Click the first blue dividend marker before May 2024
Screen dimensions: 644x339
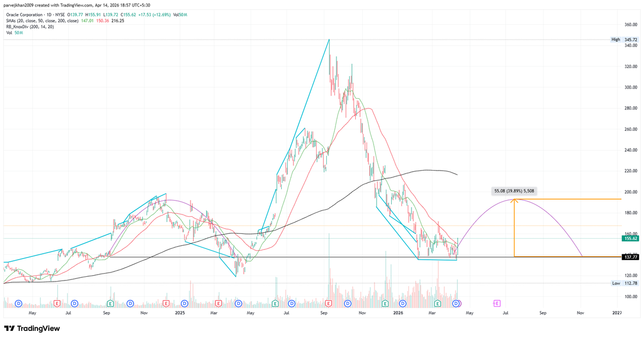click(18, 304)
